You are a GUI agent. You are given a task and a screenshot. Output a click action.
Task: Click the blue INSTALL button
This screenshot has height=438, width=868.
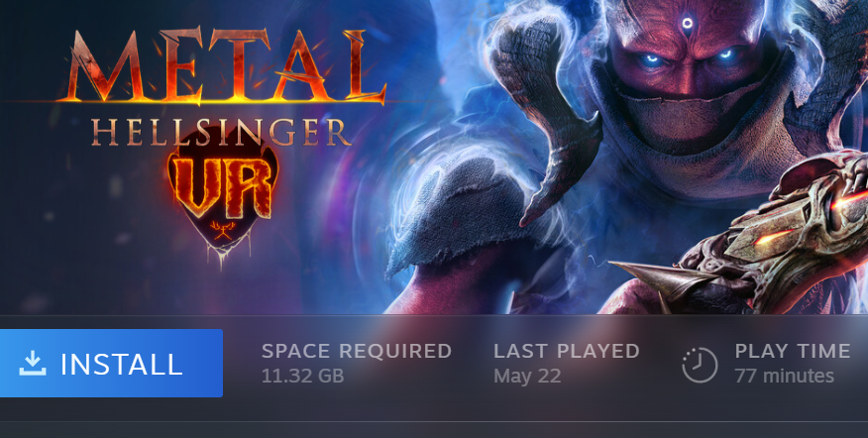click(111, 363)
